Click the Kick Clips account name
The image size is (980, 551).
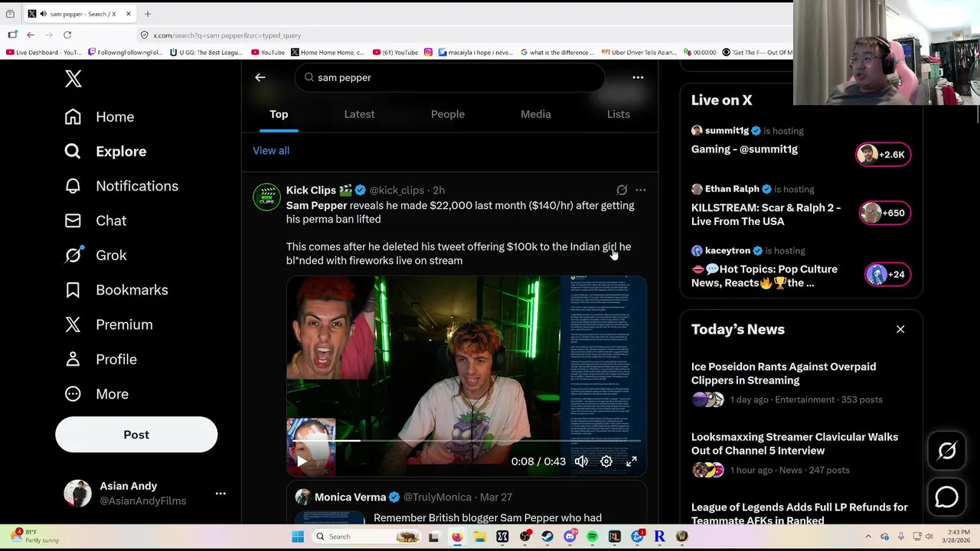coord(311,190)
